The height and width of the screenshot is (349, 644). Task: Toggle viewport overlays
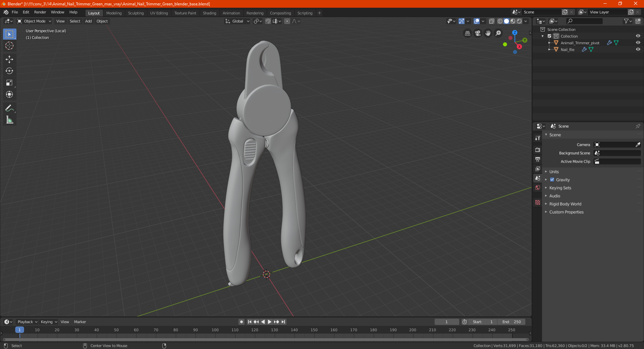click(477, 21)
